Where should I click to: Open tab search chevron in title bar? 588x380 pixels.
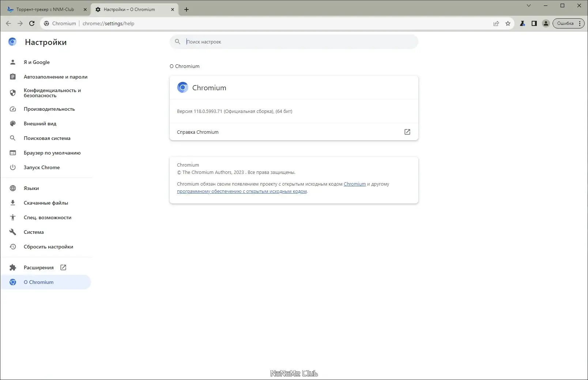pos(529,5)
